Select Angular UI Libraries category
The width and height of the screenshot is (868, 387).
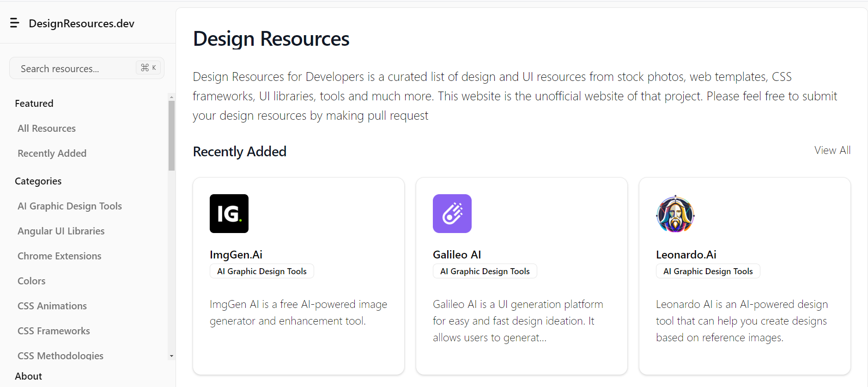pyautogui.click(x=61, y=231)
